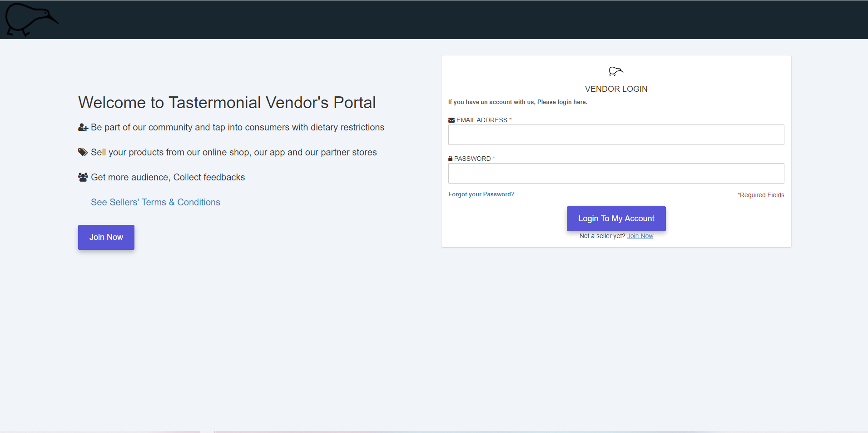Click the kiwi bird logo in header
The height and width of the screenshot is (433, 868).
(31, 20)
